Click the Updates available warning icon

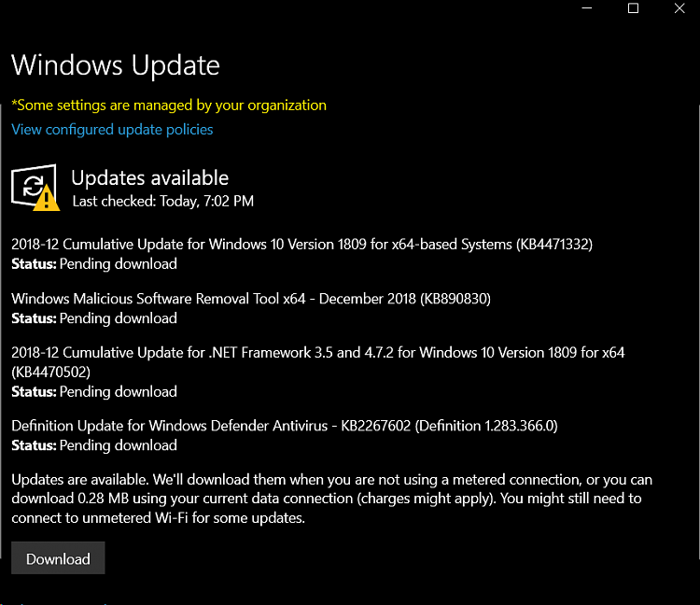(x=35, y=187)
